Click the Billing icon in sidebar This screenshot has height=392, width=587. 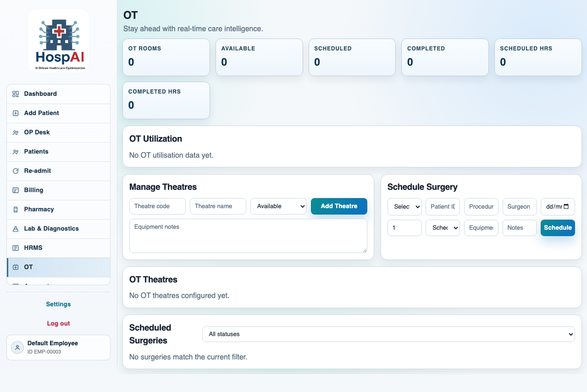click(x=16, y=190)
